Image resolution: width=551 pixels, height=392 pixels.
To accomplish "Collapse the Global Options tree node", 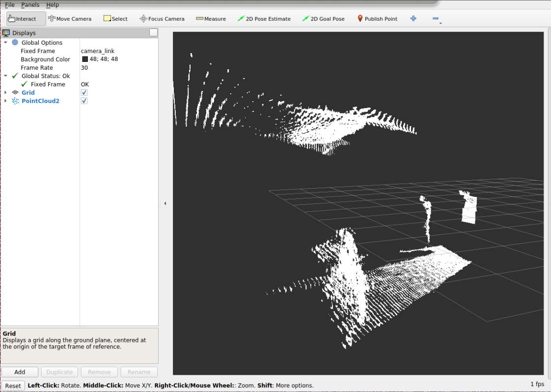I will 5,43.
